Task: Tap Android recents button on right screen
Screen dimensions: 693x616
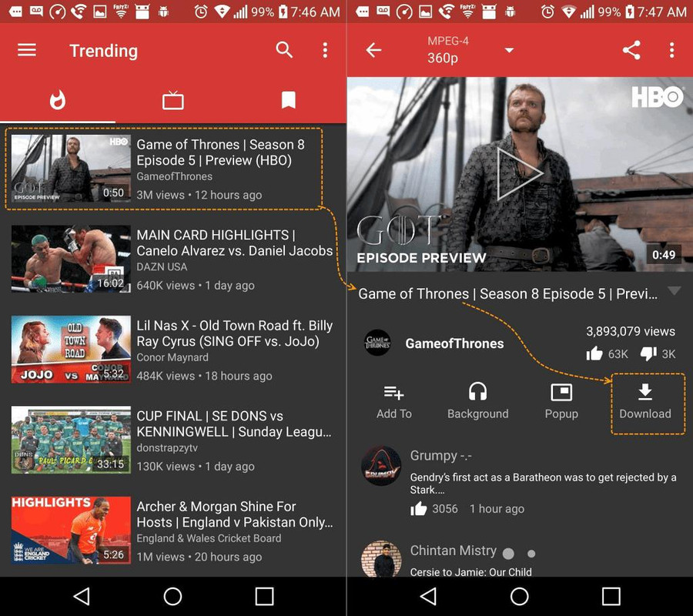Action: point(611,596)
